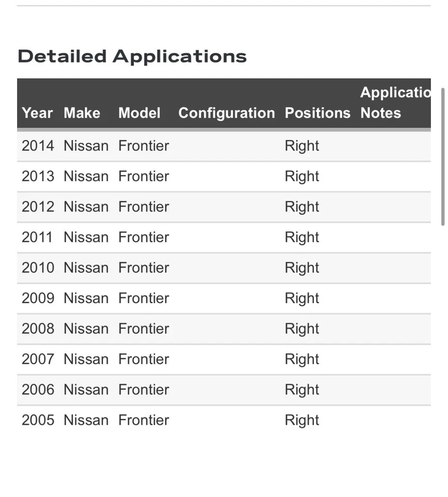Click the 2013 year cell
This screenshot has width=448, height=497.
point(38,177)
